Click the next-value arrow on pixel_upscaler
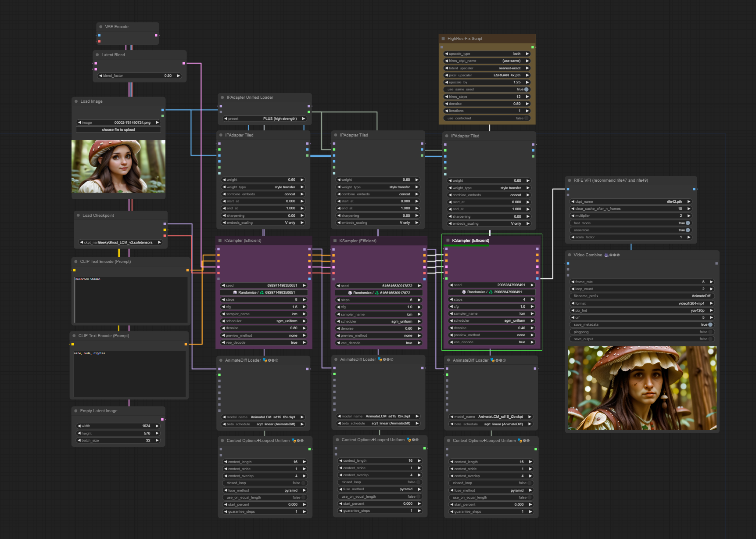 (527, 75)
